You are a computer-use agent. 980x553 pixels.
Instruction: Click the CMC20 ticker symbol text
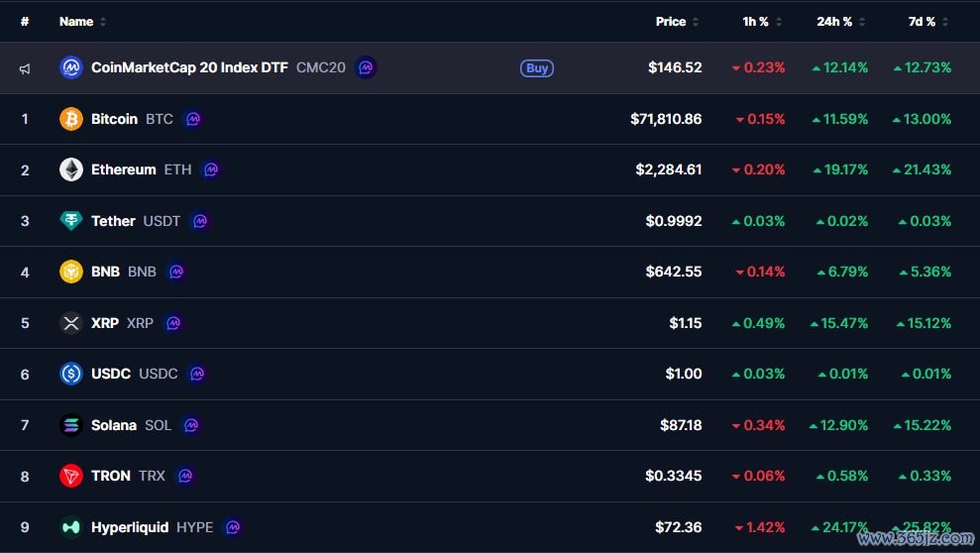pyautogui.click(x=321, y=67)
